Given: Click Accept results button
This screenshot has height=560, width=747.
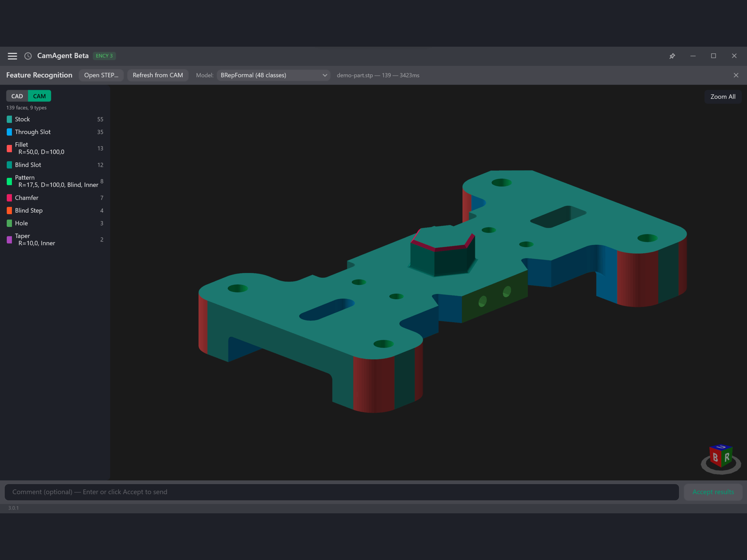Looking at the screenshot, I should 713,492.
